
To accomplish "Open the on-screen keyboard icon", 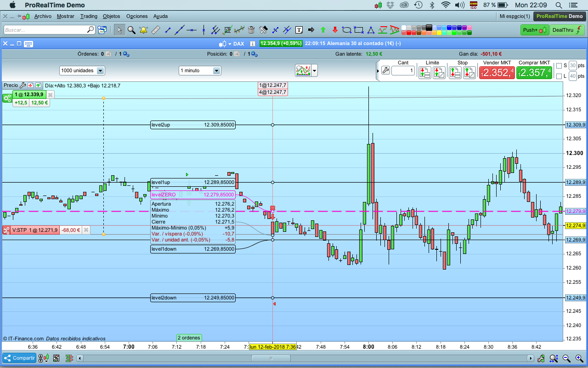I will (x=28, y=44).
